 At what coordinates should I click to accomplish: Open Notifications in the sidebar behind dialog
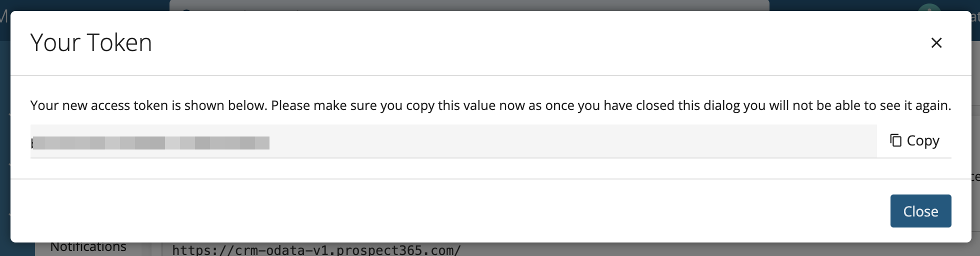(88, 248)
